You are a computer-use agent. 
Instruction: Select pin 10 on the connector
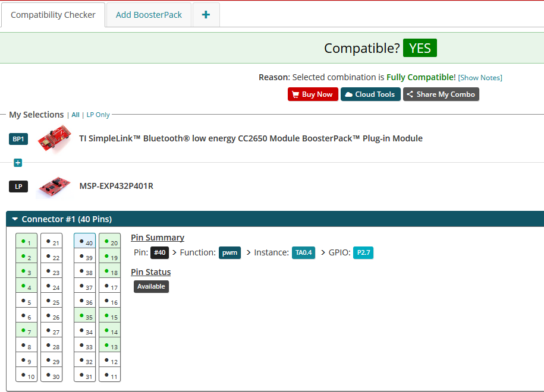(x=26, y=375)
